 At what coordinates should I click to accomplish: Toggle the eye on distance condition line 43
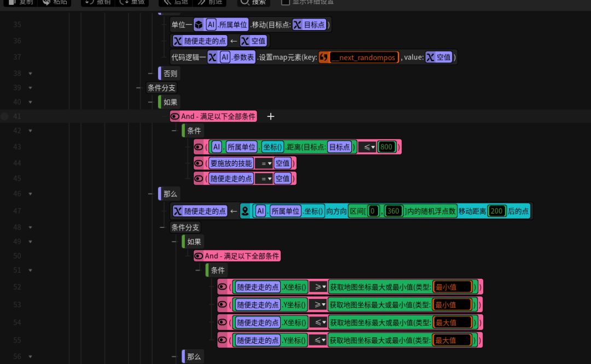tap(199, 147)
